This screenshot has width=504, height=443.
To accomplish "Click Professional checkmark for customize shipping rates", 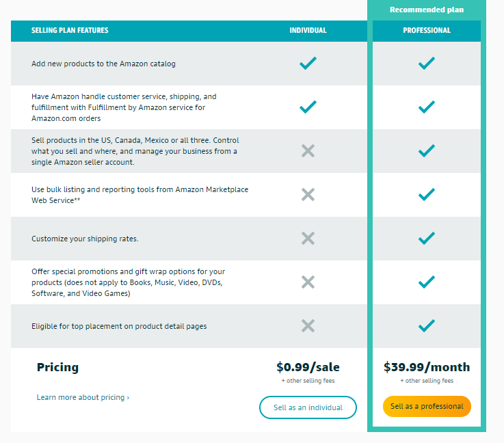I will [x=427, y=239].
